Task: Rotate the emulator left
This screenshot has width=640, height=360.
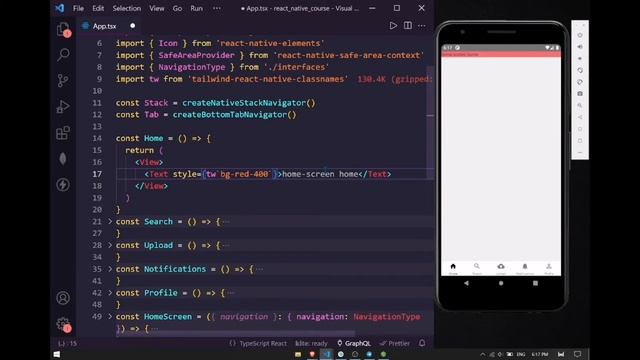Action: (580, 70)
